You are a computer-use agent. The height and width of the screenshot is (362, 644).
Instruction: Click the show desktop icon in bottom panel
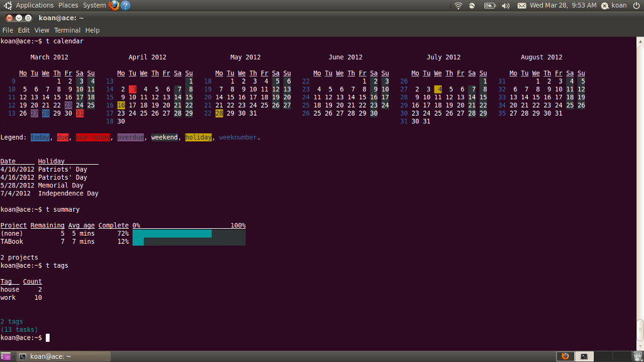(6, 356)
